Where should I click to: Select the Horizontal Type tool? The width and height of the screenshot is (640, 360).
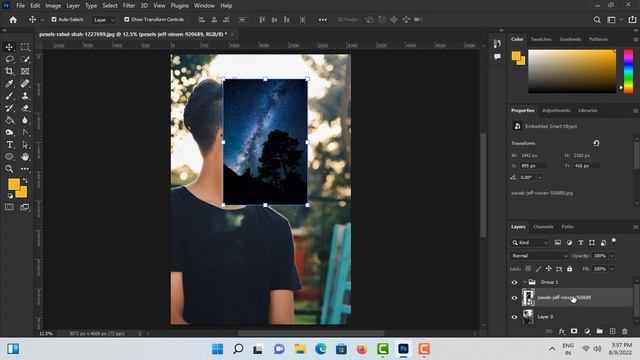(9, 144)
